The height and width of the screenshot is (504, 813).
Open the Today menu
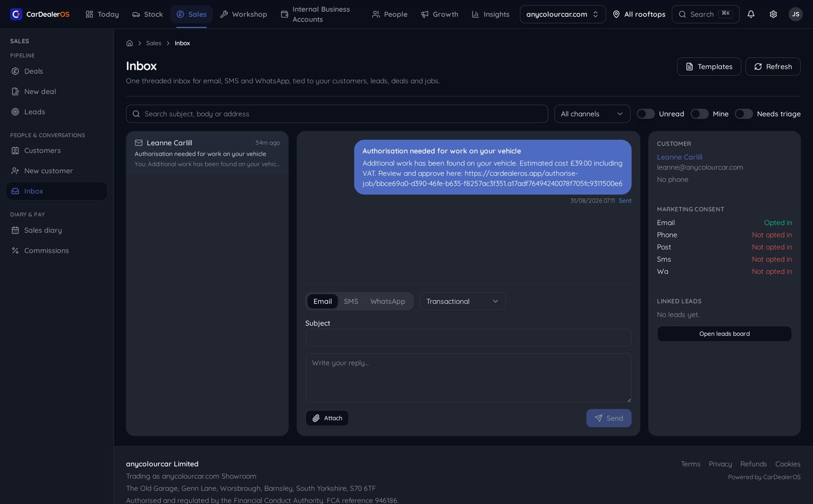(102, 14)
